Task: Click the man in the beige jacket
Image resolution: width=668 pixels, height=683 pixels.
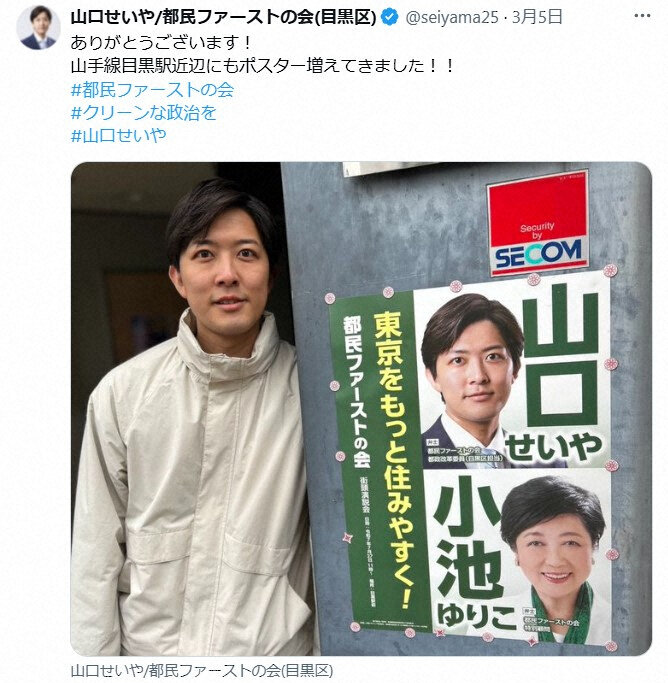Action: (192, 418)
